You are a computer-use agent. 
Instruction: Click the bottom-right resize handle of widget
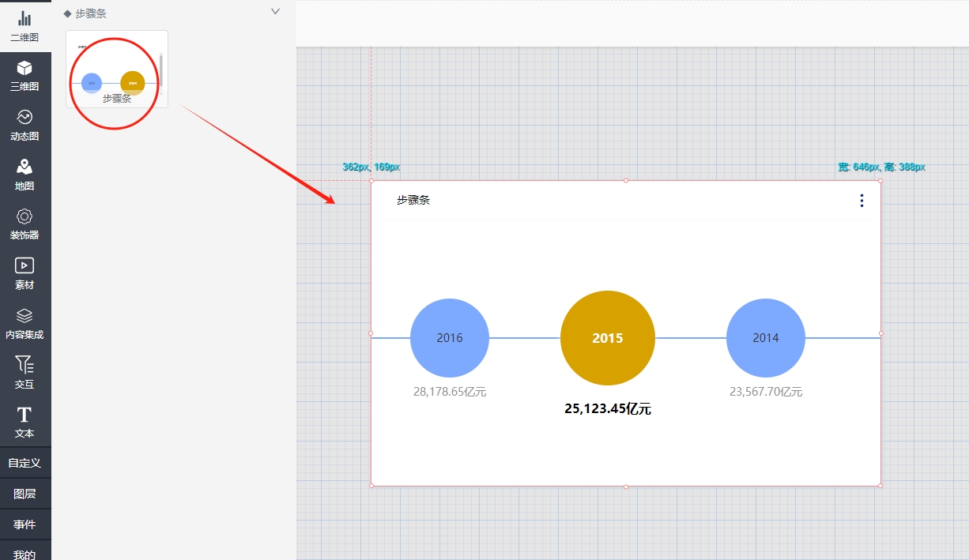[880, 486]
